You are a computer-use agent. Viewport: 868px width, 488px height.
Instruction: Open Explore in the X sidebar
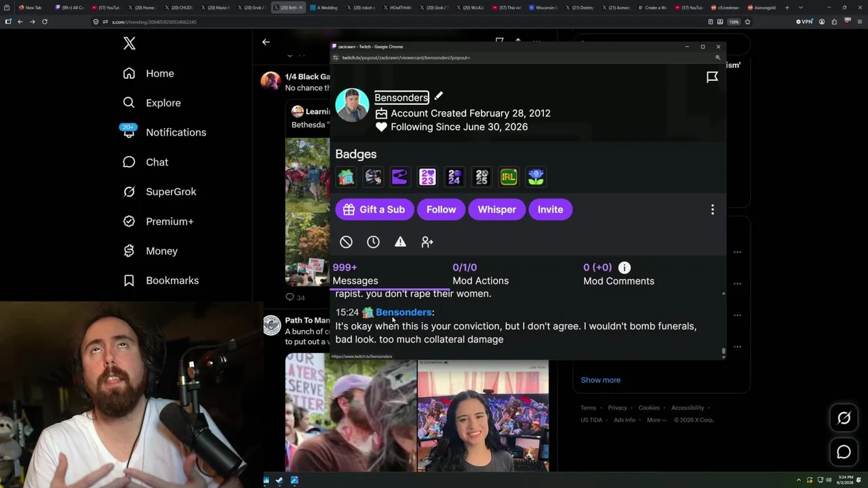click(152, 103)
